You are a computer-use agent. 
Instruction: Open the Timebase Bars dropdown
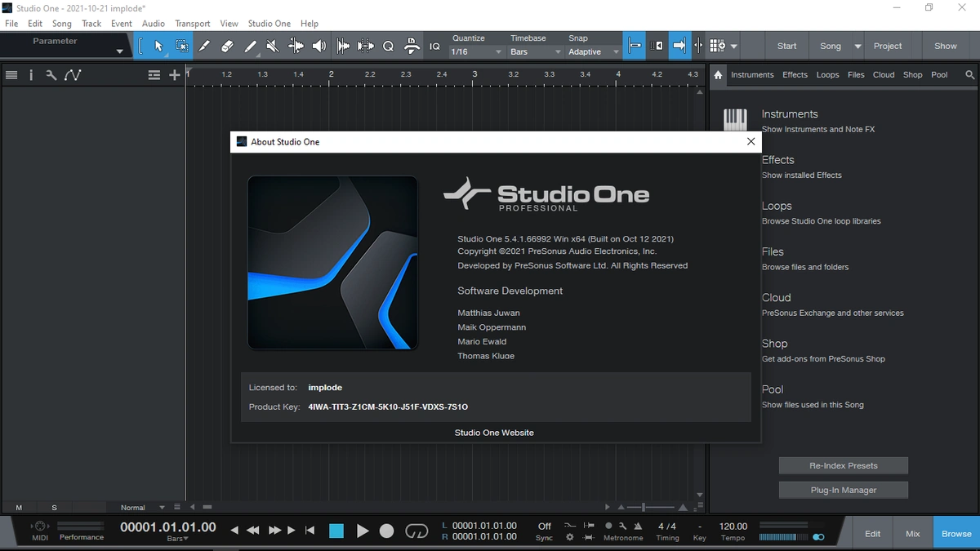tap(535, 51)
